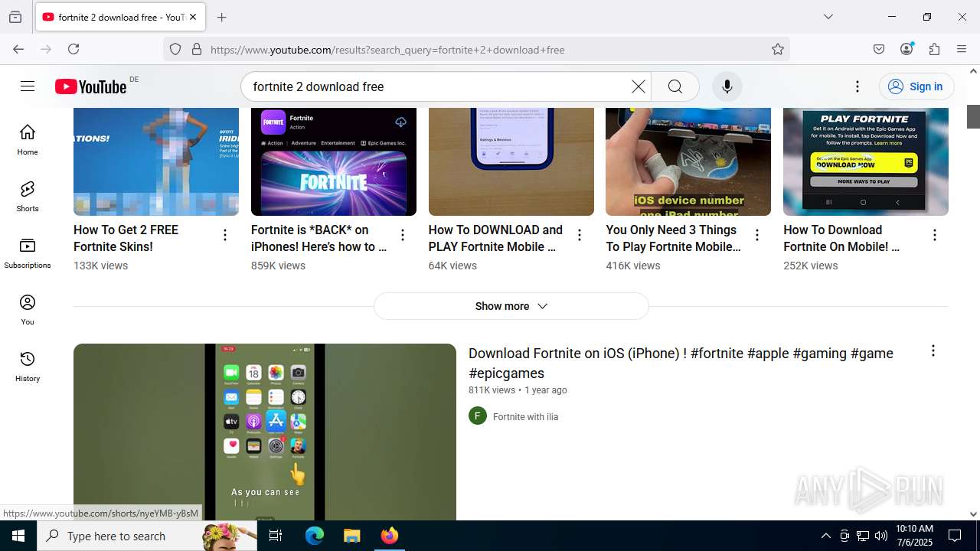This screenshot has width=980, height=551.
Task: Visit the 'Fortnite with ilia' channel
Action: pyautogui.click(x=525, y=416)
